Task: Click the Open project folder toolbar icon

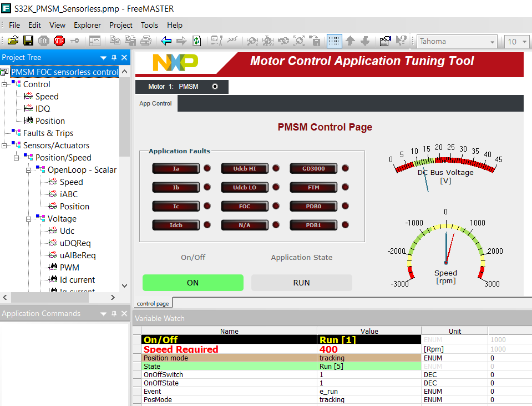Action: click(13, 41)
